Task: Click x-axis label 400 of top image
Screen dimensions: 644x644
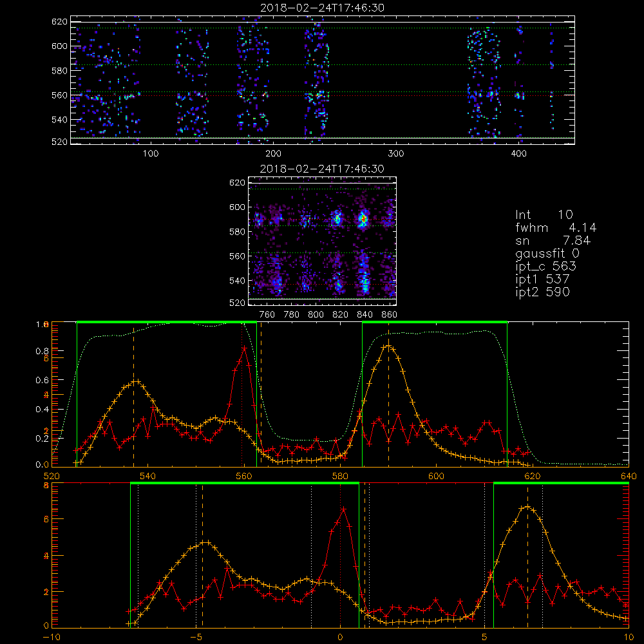Action: click(518, 154)
